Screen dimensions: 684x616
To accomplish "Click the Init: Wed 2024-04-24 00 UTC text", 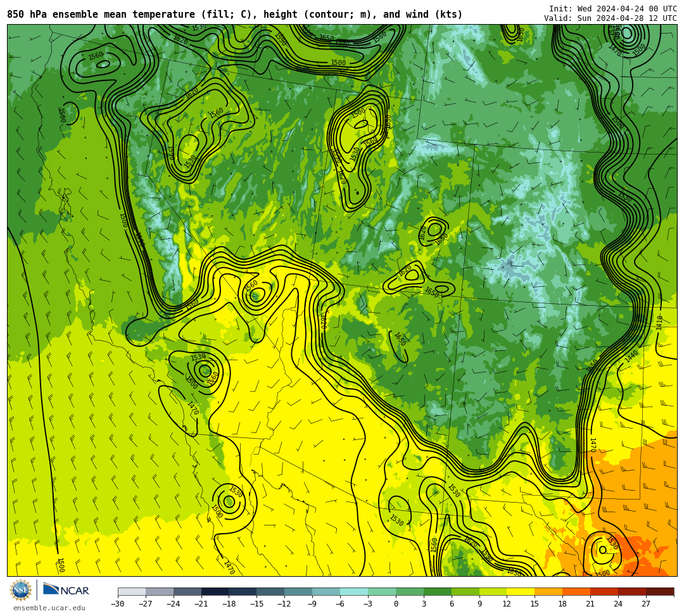I will tap(613, 9).
